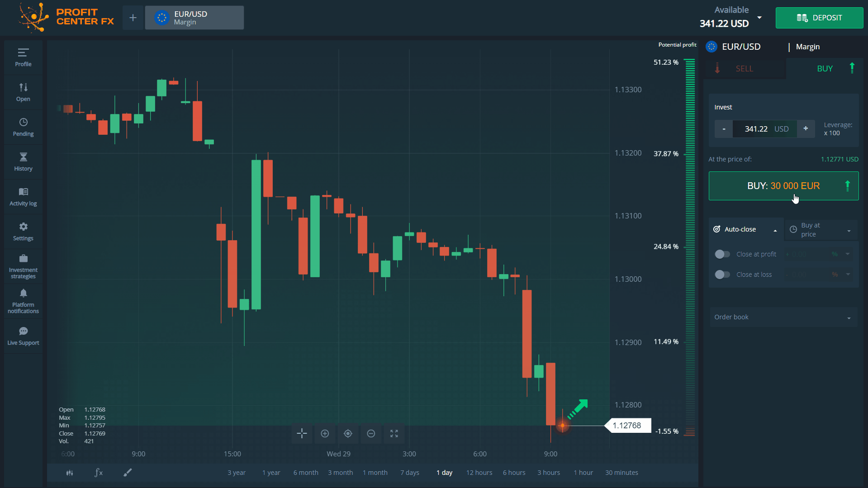Open Settings from the sidebar
Viewport: 868px width, 488px height.
click(x=23, y=232)
